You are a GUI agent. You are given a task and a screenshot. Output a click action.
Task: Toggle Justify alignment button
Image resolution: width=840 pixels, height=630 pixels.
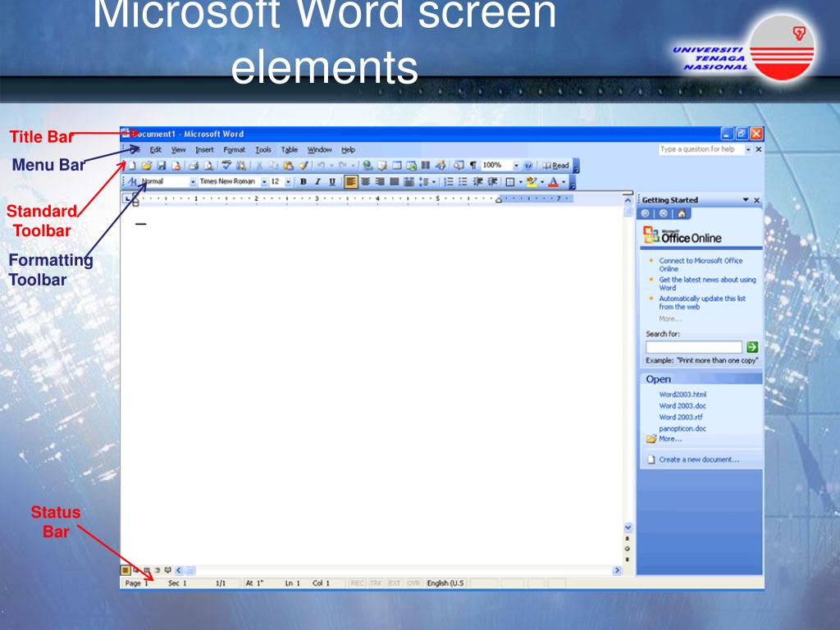395,182
